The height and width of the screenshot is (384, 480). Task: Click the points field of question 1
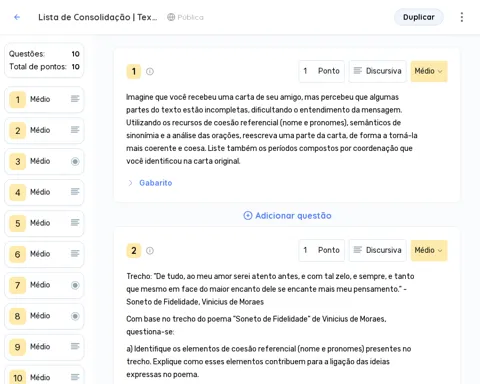click(321, 71)
